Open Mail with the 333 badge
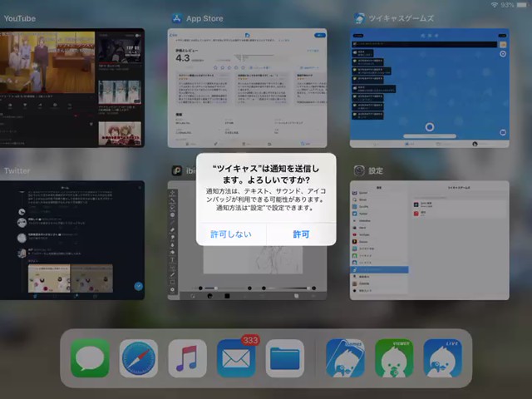532x399 pixels. click(x=236, y=358)
